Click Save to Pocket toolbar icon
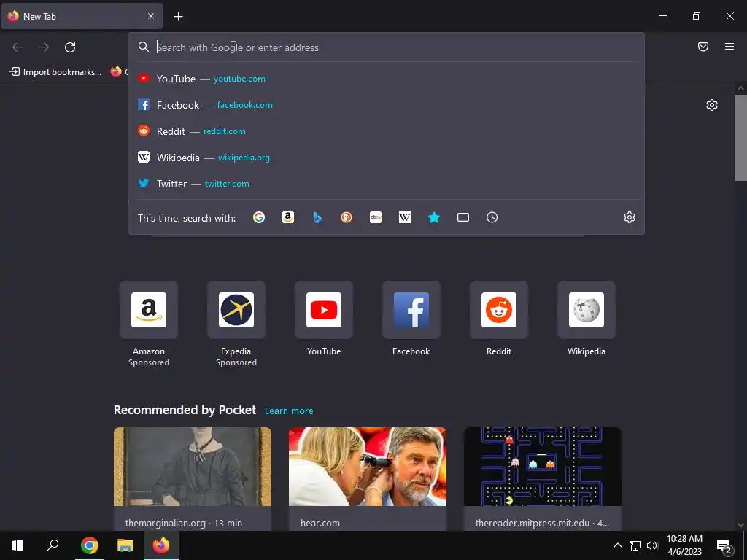 pos(703,47)
